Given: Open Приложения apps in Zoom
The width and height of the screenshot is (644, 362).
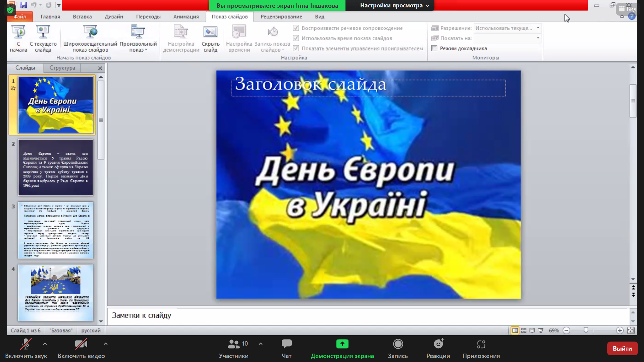Looking at the screenshot, I should (481, 349).
